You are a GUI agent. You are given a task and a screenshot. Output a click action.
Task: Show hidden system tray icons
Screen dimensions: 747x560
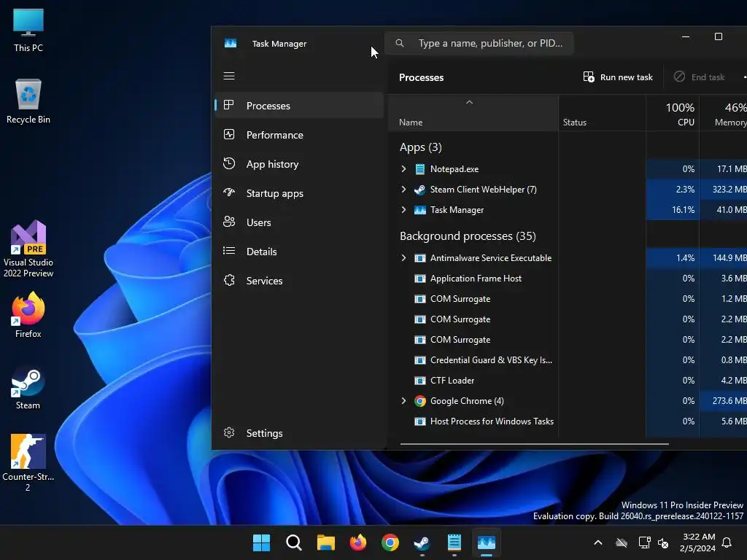point(598,542)
